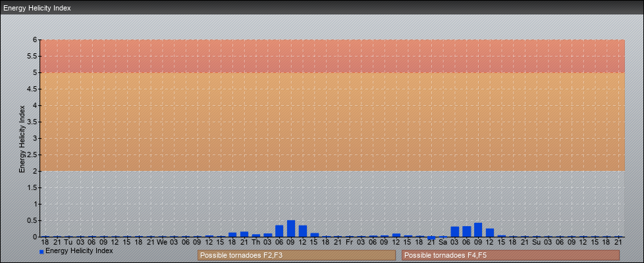Click the Su day label on x-axis
Image resolution: width=644 pixels, height=263 pixels.
click(537, 243)
